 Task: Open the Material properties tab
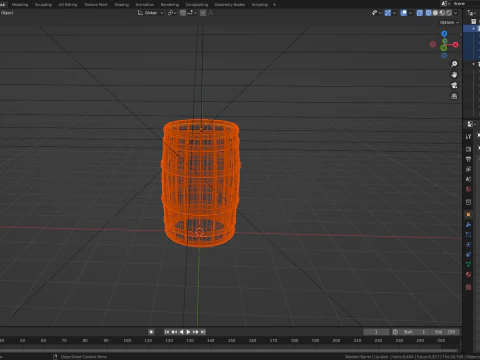(468, 274)
